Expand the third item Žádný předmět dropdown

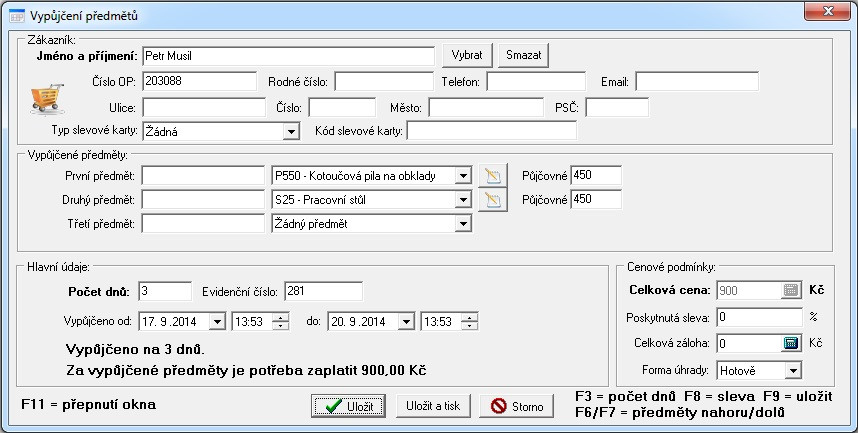pyautogui.click(x=463, y=224)
